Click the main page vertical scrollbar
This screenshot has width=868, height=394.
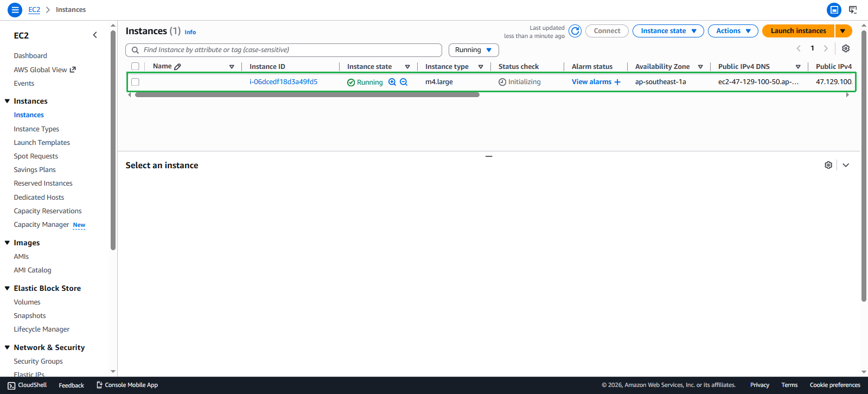(864, 166)
